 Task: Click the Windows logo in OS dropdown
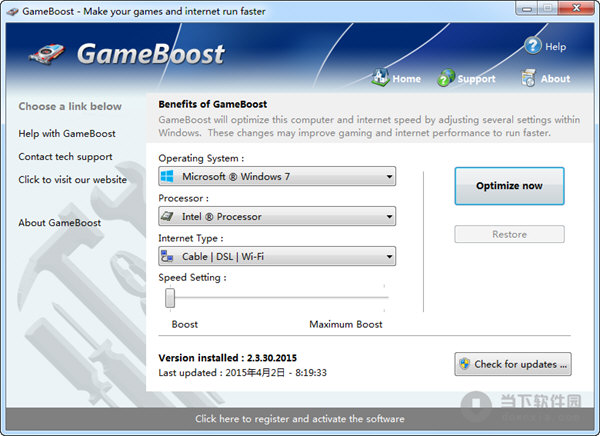click(167, 176)
